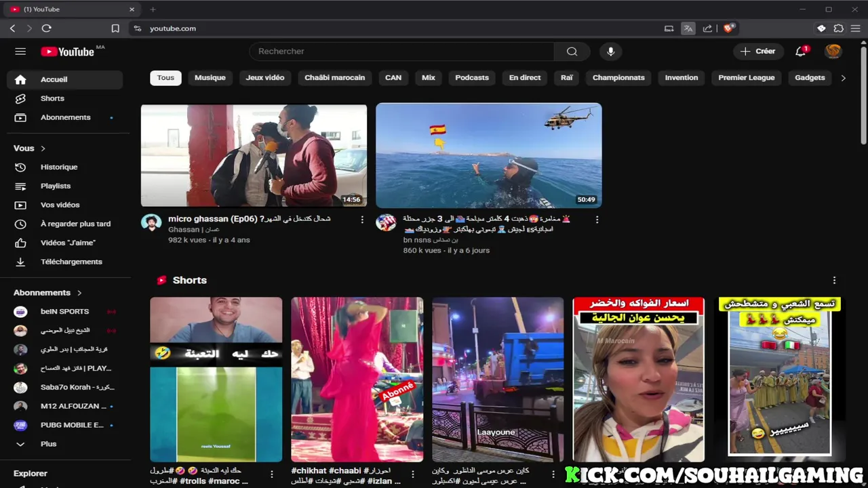Start voice search with microphone

click(x=610, y=52)
